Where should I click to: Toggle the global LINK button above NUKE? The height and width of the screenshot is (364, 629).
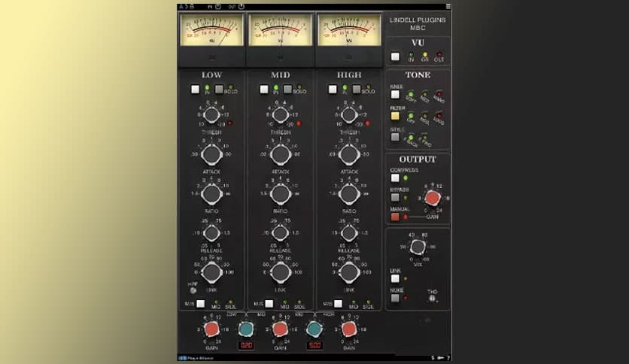(x=395, y=278)
